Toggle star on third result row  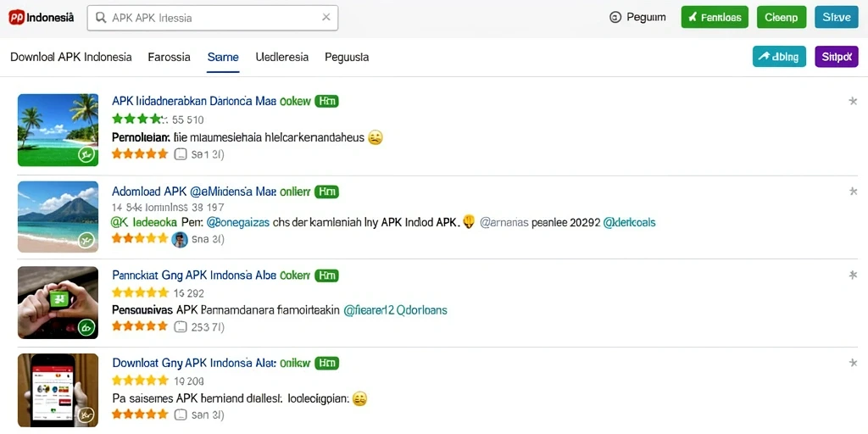point(853,275)
